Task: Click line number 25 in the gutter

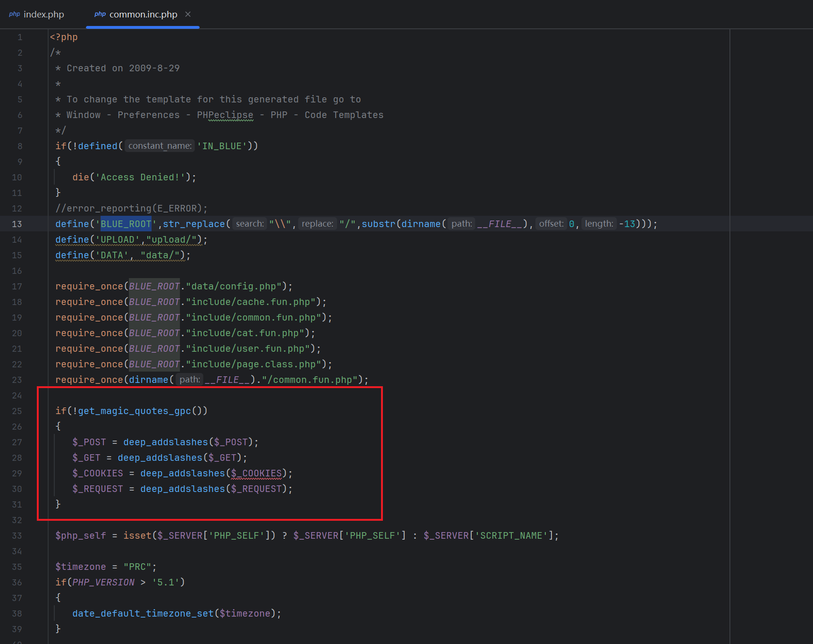Action: (x=17, y=411)
